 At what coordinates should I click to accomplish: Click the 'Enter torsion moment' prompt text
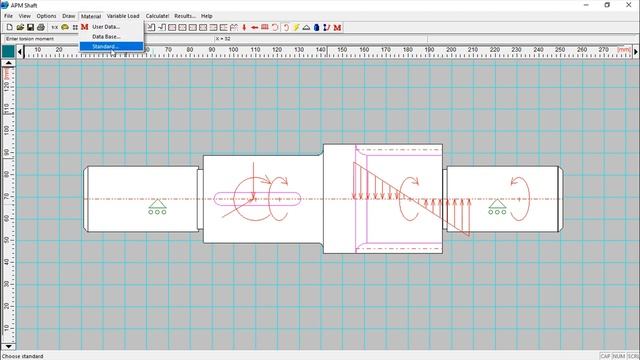[30, 39]
